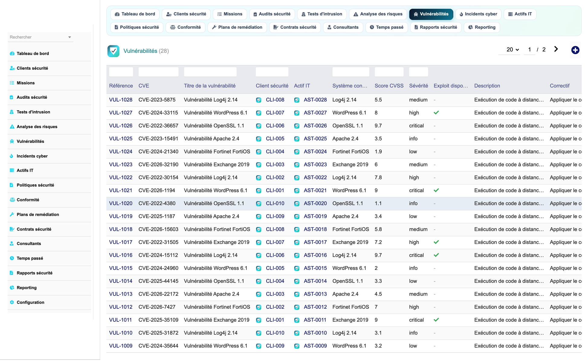Click exploit checkmark in VUL-1021 row

click(436, 190)
